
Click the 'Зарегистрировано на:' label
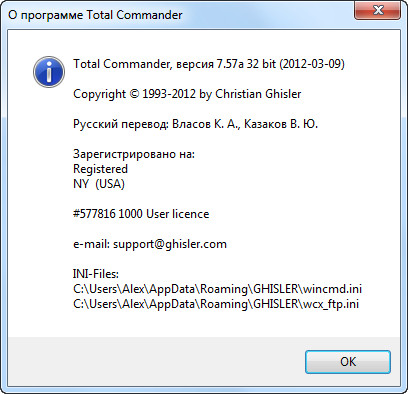134,154
